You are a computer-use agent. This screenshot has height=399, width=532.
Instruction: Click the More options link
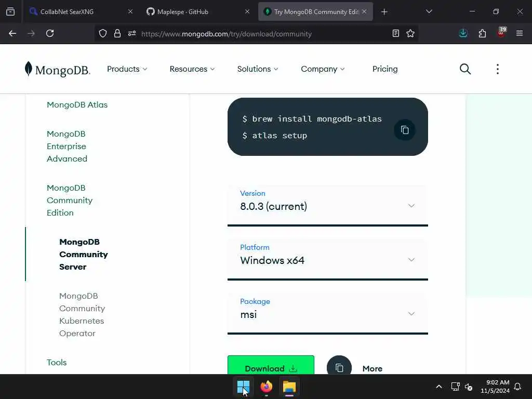pos(372,368)
